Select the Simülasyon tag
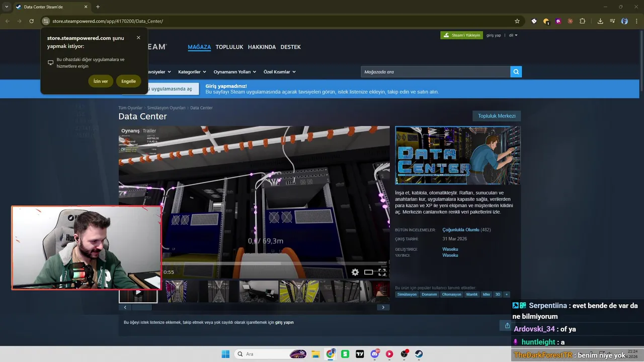Viewport: 644px width, 362px height. tap(407, 294)
